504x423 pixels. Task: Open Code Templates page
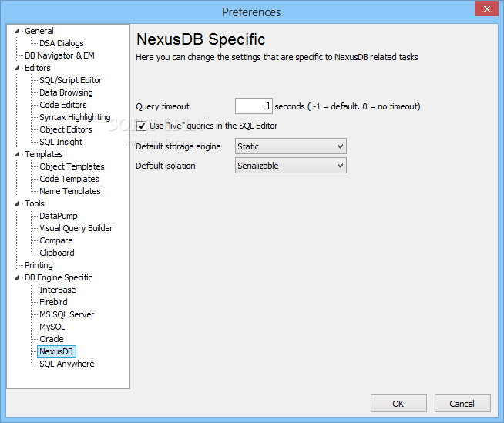pos(69,179)
